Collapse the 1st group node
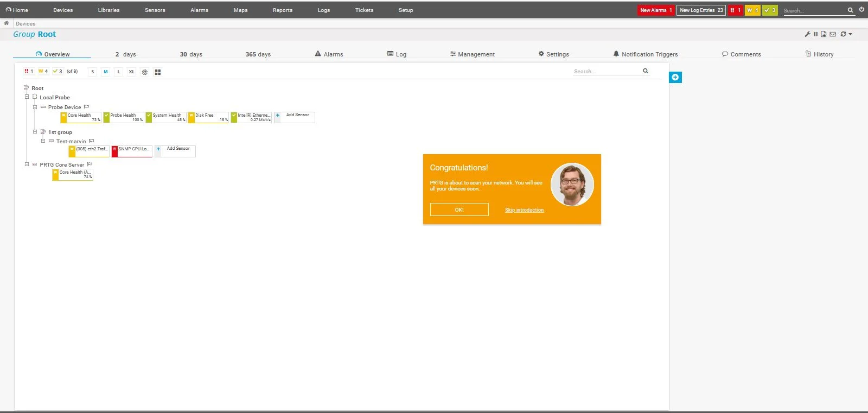This screenshot has width=868, height=413. tap(35, 131)
